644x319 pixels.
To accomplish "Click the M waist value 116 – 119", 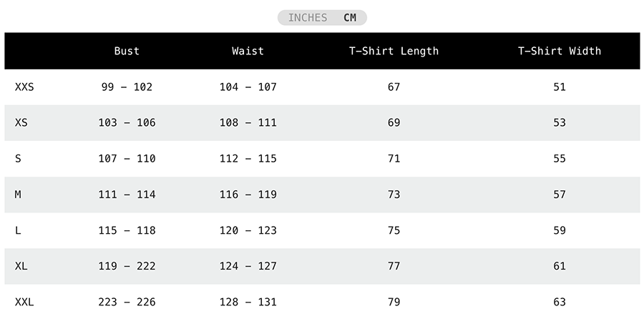I will (x=248, y=195).
